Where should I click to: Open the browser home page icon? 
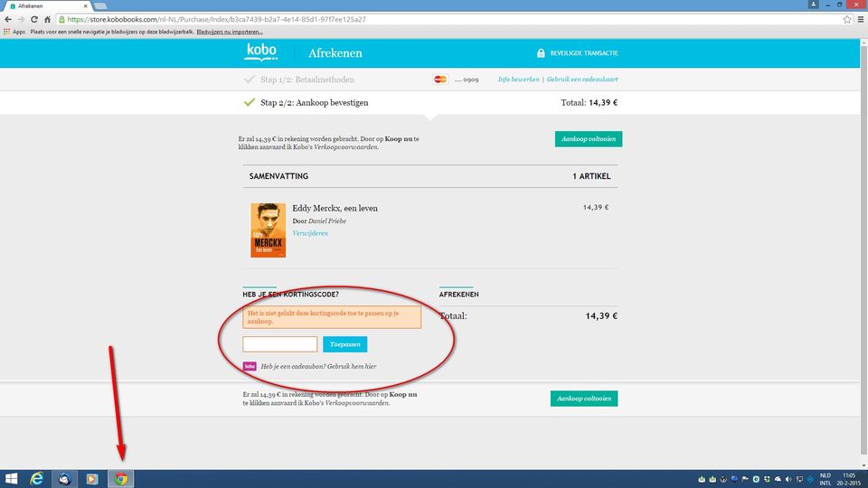click(48, 19)
